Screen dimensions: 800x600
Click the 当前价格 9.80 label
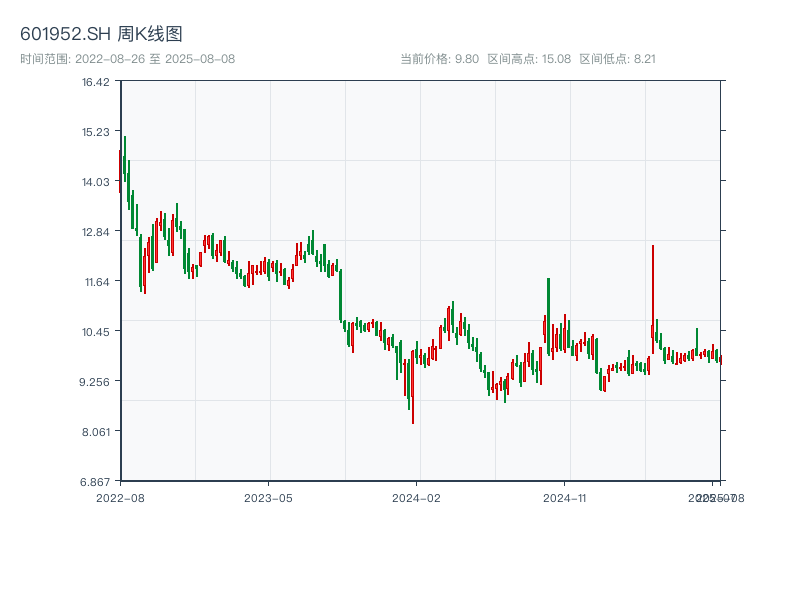[x=439, y=58]
